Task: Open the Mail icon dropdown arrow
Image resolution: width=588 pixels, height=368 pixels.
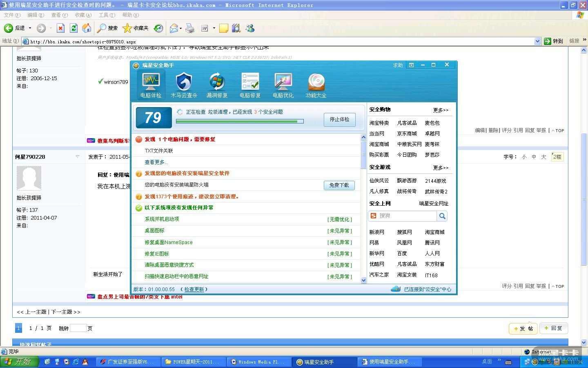Action: pos(180,28)
